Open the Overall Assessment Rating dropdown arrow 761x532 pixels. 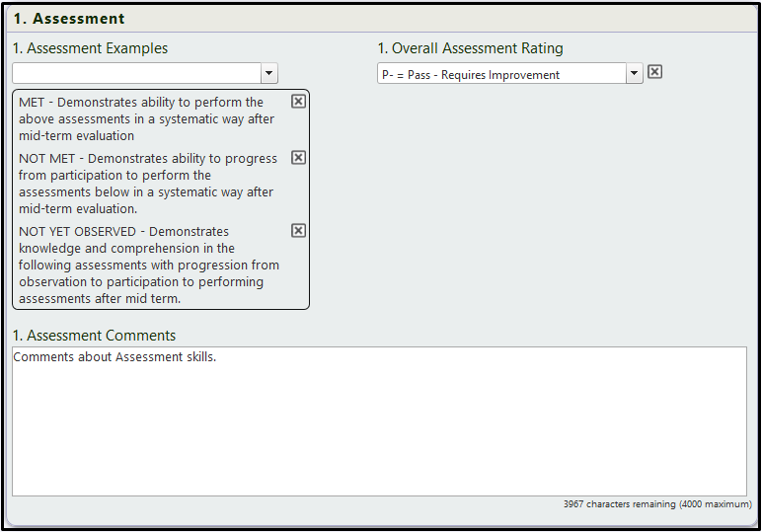coord(634,74)
